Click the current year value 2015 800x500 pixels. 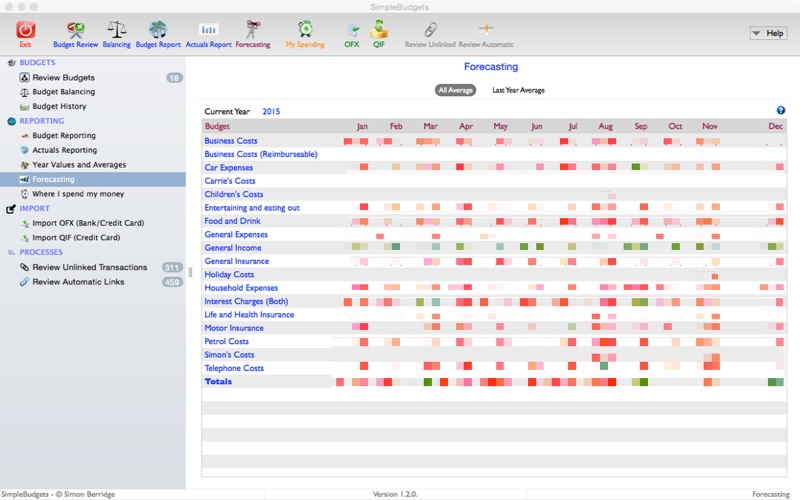coord(271,111)
